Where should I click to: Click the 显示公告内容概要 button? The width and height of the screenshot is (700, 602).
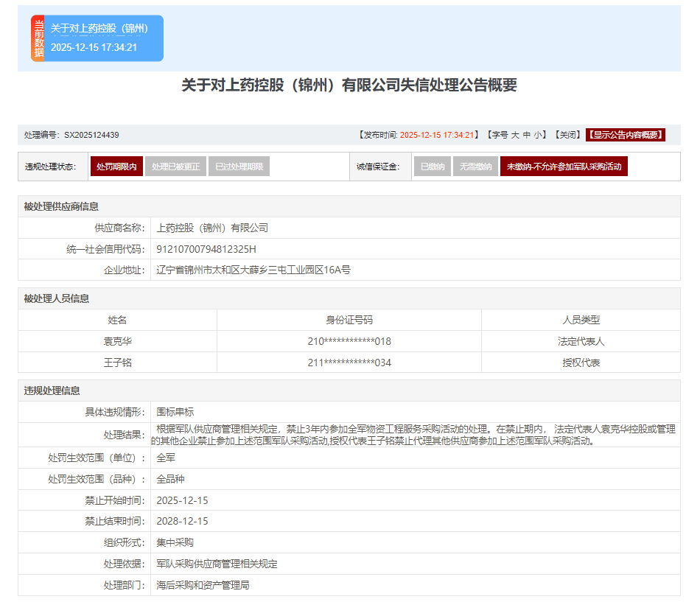tap(626, 135)
